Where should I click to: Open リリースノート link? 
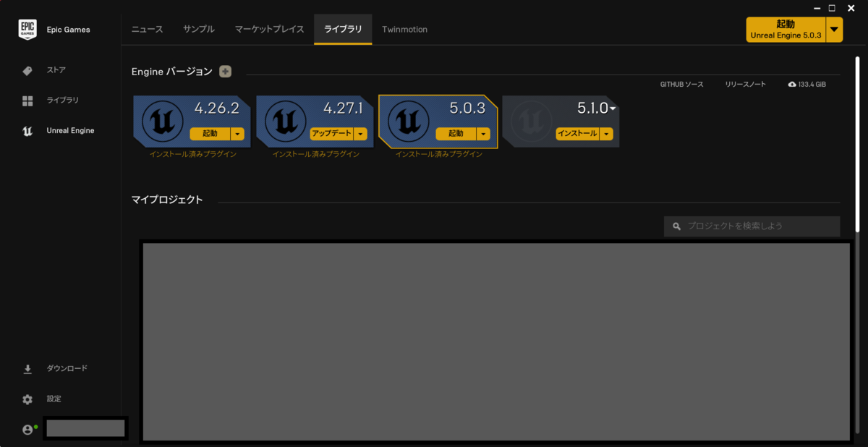[745, 85]
